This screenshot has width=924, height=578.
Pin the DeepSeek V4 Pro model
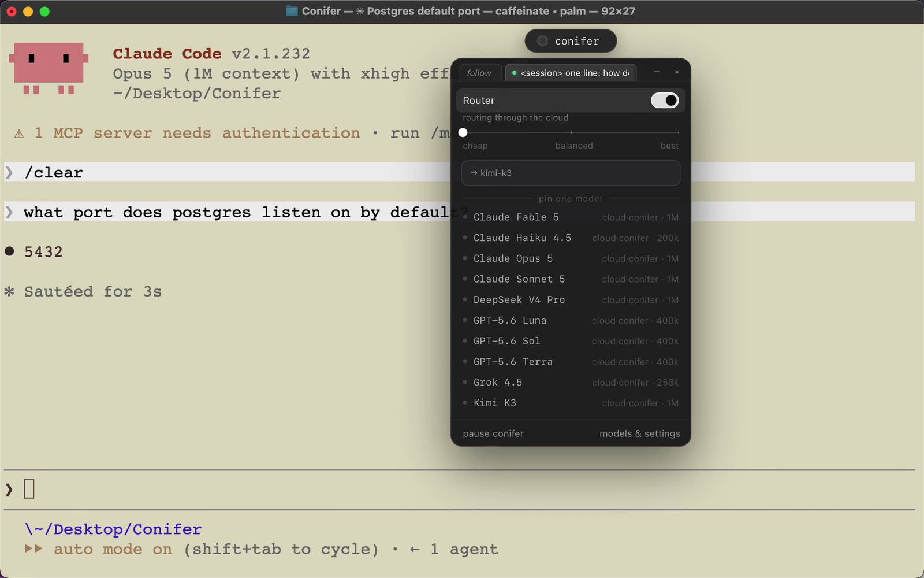[x=571, y=300]
